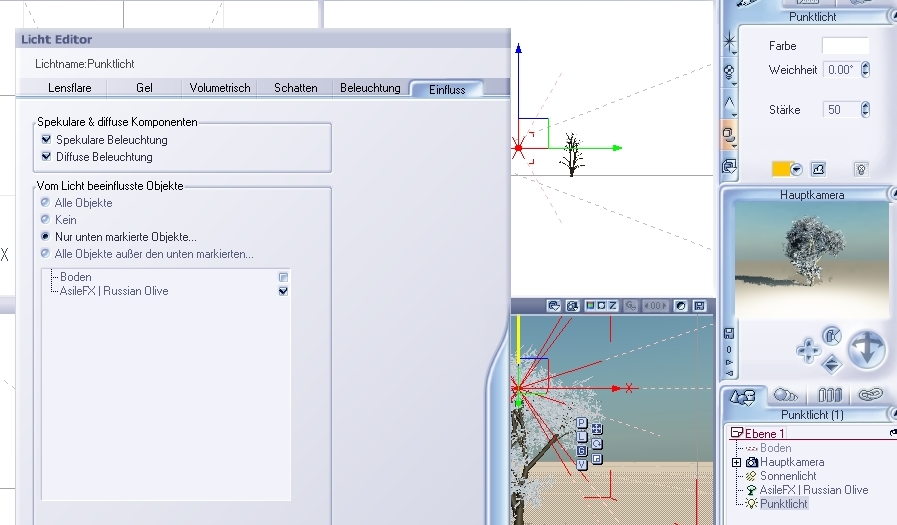Click the viewport circle mask icon
This screenshot has height=525, width=897.
tap(601, 306)
